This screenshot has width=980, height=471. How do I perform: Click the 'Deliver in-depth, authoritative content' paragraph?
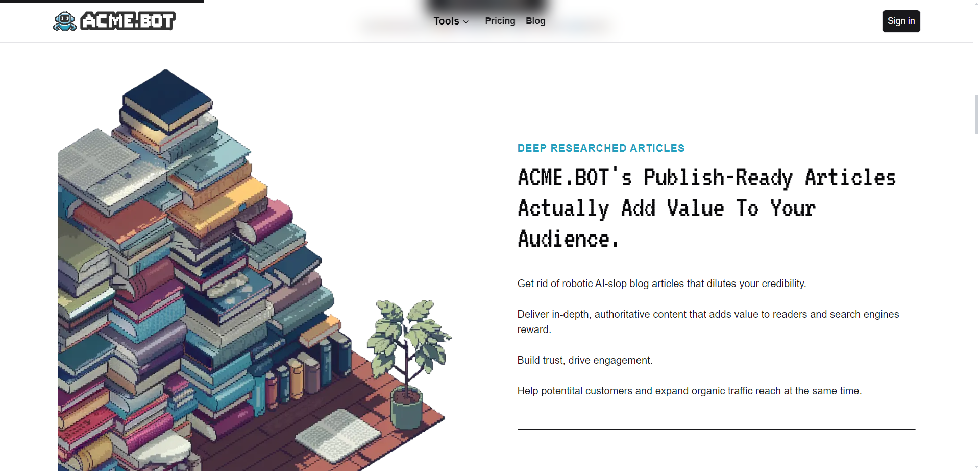click(708, 322)
